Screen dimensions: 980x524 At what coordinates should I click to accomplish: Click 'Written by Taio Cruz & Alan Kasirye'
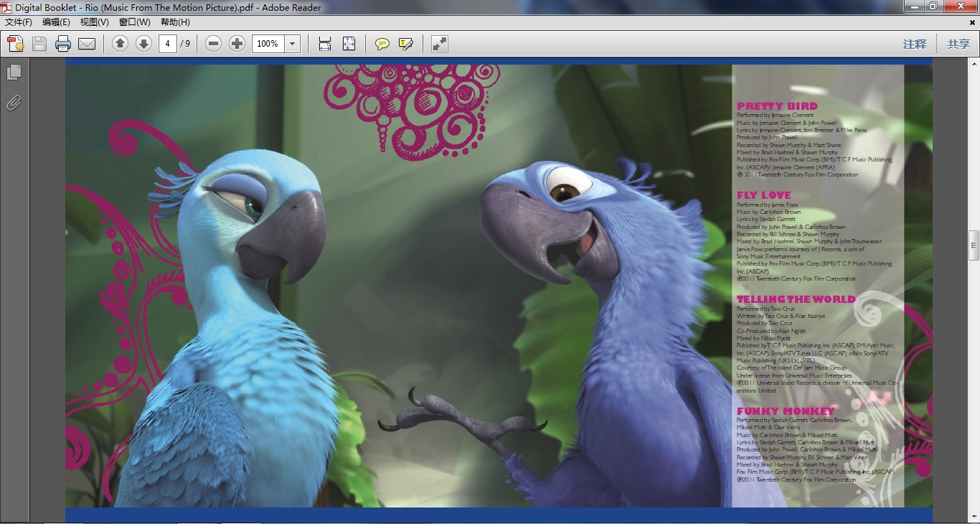[781, 316]
